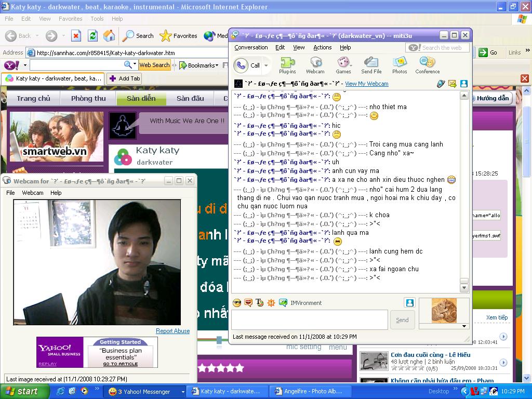Click the View My Webcam link
Viewport: 532px width, 399px height.
pyautogui.click(x=366, y=84)
